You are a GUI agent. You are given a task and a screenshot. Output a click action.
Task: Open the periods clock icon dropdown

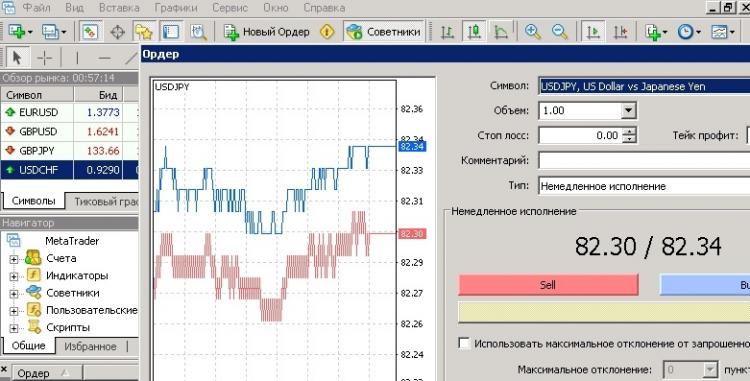coord(689,32)
